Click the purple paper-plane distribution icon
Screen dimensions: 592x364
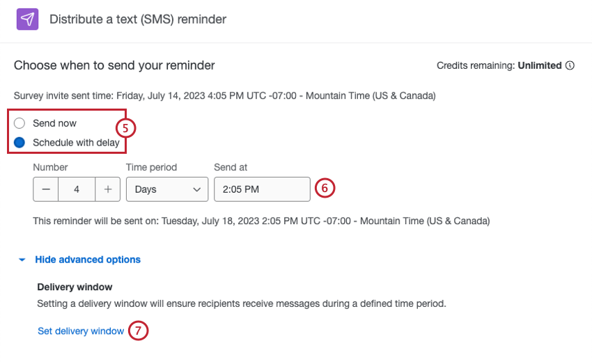coord(28,19)
